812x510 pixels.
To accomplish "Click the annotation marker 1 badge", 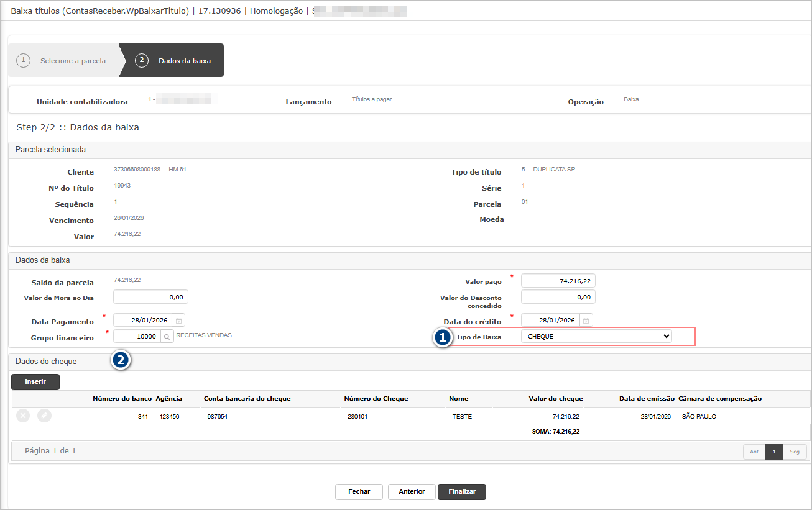I will click(x=442, y=337).
